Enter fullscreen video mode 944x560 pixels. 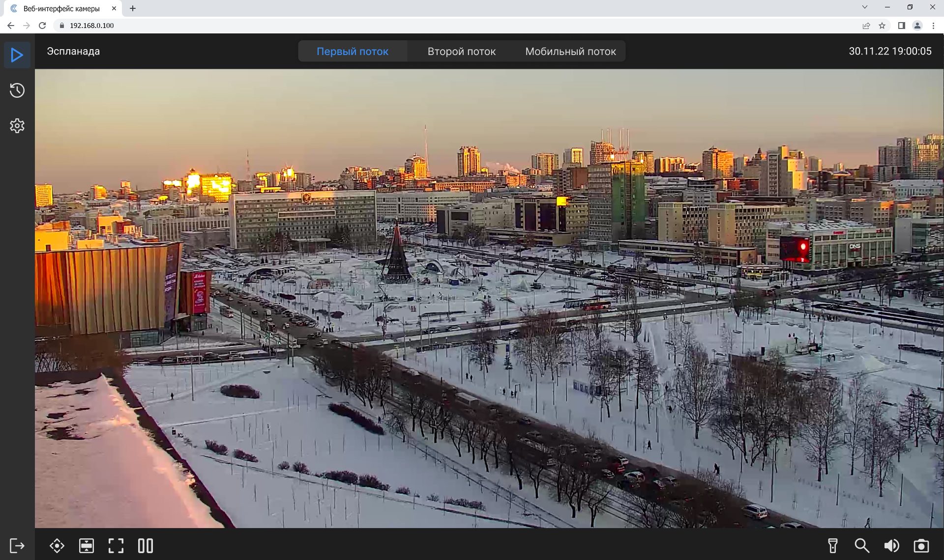point(116,546)
